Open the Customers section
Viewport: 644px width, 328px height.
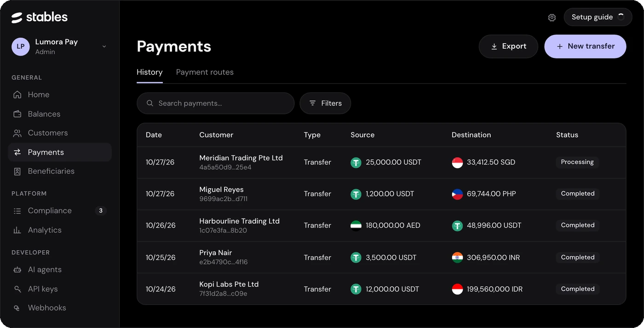pos(60,133)
